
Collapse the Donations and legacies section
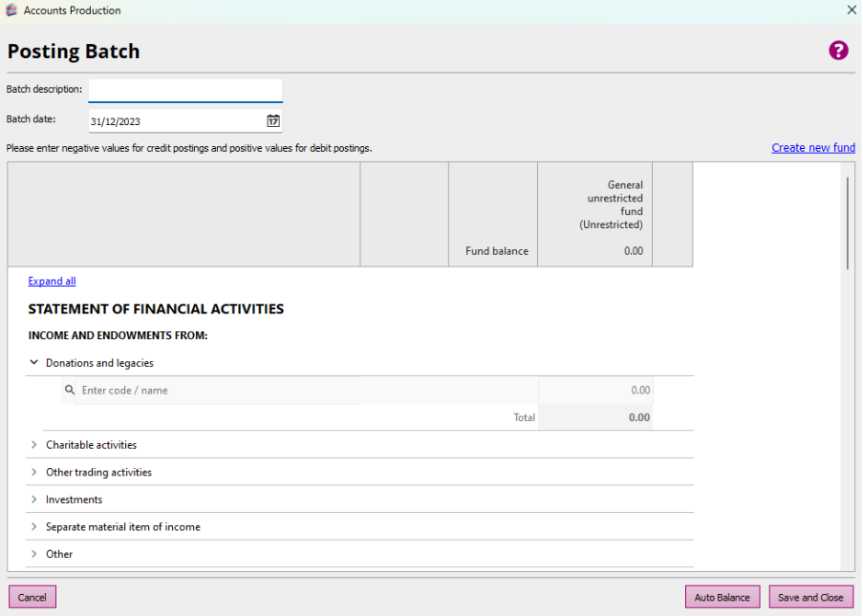[34, 363]
